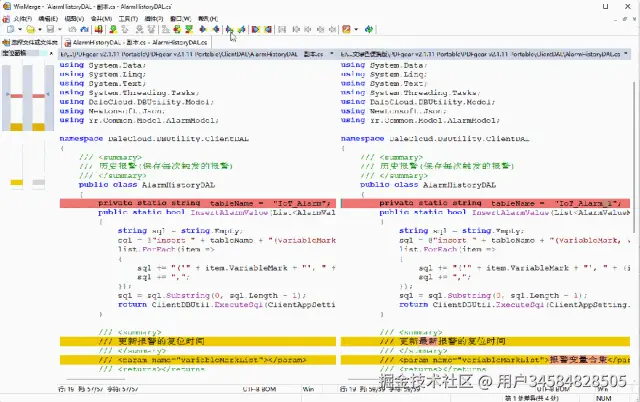This screenshot has width=640, height=402.
Task: Go to the Last Difference icon
Action: tap(189, 29)
